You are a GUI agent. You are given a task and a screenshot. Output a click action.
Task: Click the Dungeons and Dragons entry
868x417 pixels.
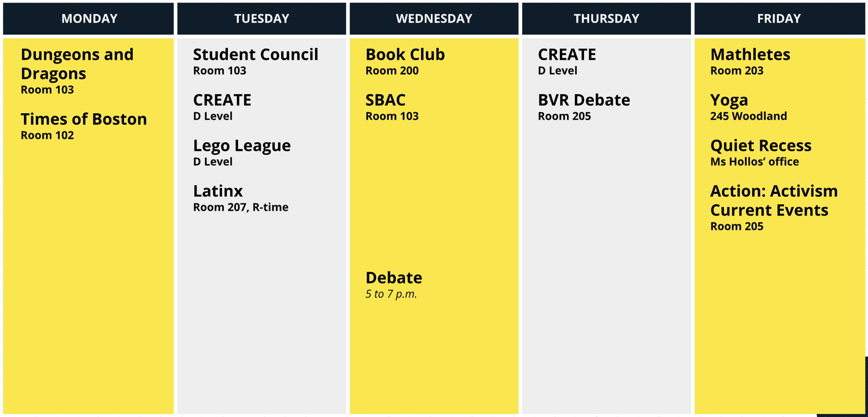77,64
